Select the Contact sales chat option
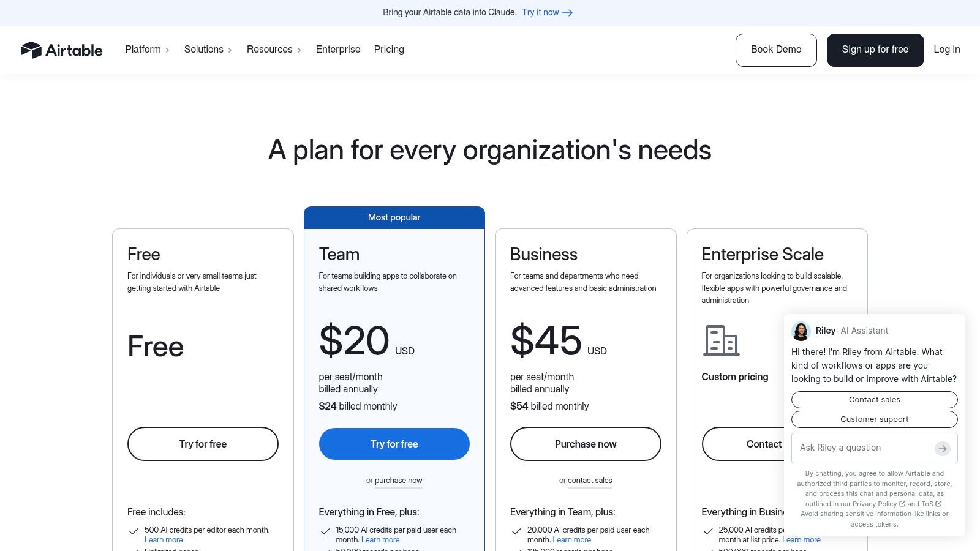 tap(875, 400)
